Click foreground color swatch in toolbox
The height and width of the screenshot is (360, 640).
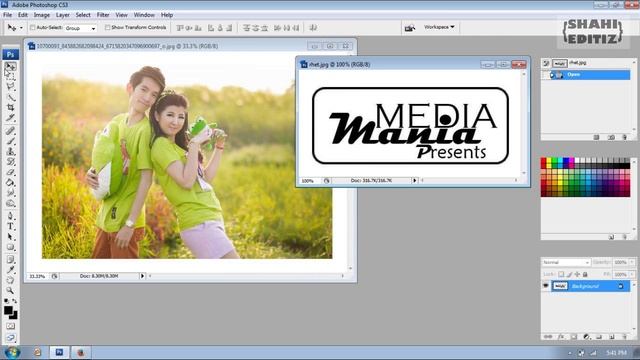tap(8, 310)
